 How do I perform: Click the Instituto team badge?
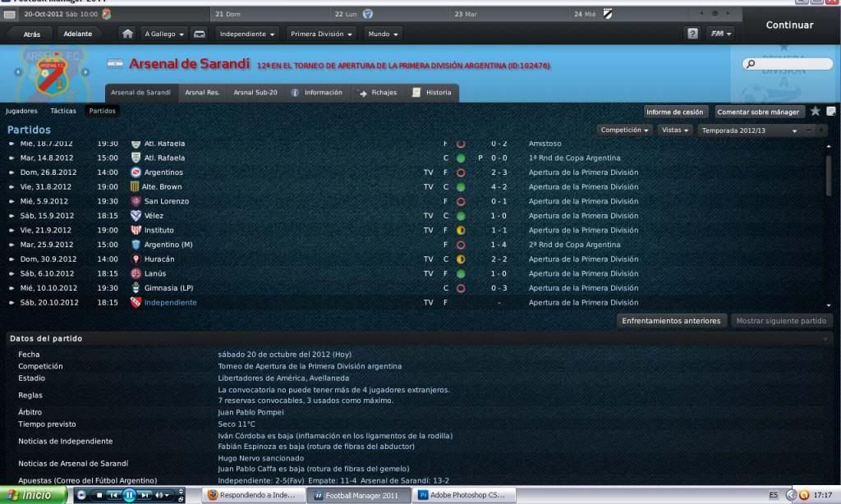tap(136, 231)
